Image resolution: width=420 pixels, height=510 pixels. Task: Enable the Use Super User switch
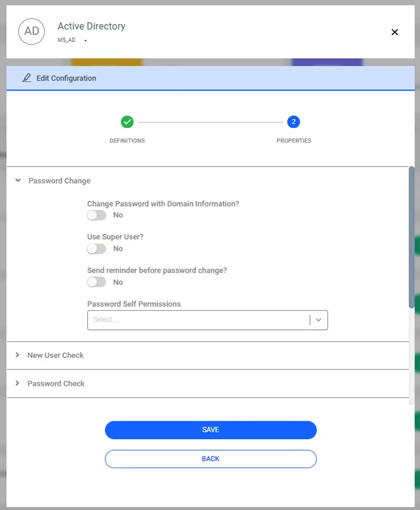pos(97,249)
